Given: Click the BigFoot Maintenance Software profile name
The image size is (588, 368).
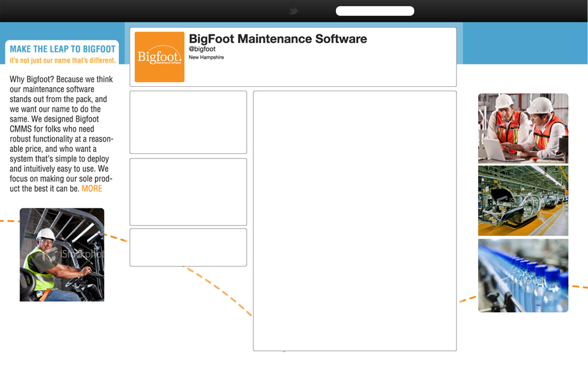Looking at the screenshot, I should tap(278, 39).
